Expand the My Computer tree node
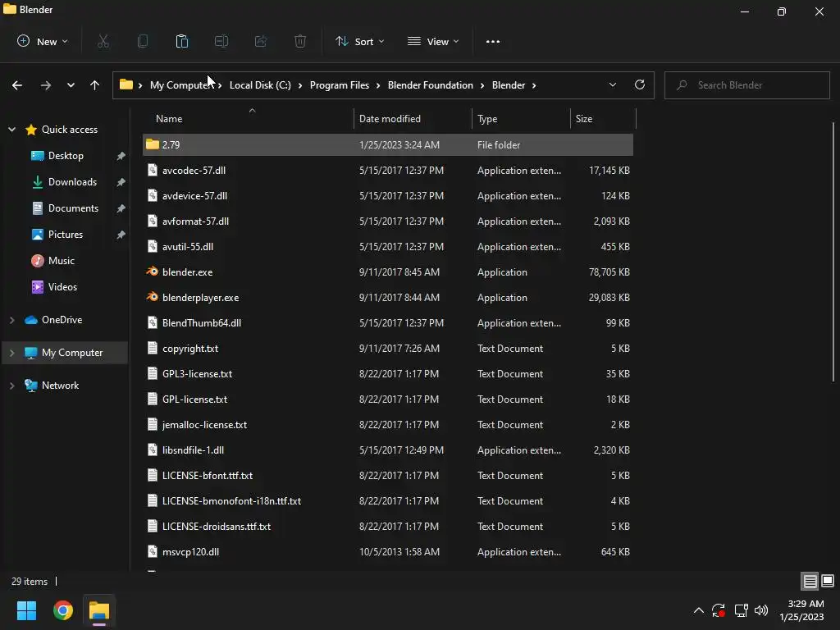The image size is (840, 630). point(11,353)
